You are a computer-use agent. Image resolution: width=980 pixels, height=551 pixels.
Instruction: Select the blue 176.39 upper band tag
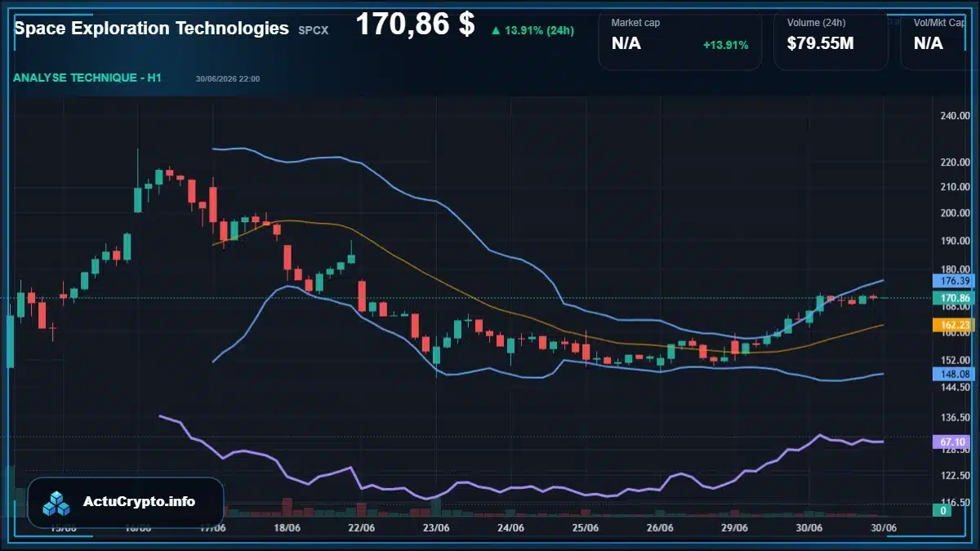(x=954, y=281)
